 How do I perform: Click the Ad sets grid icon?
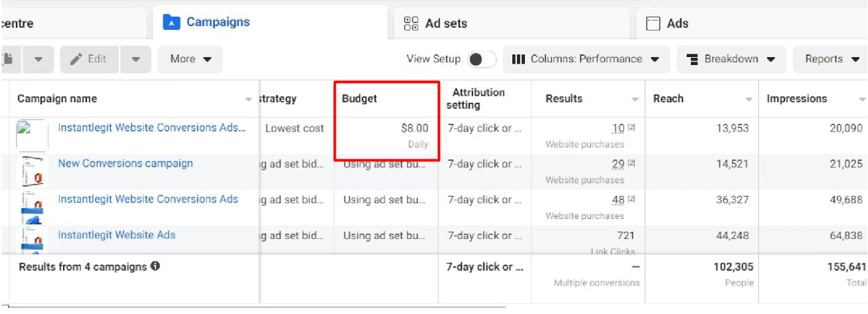point(411,24)
